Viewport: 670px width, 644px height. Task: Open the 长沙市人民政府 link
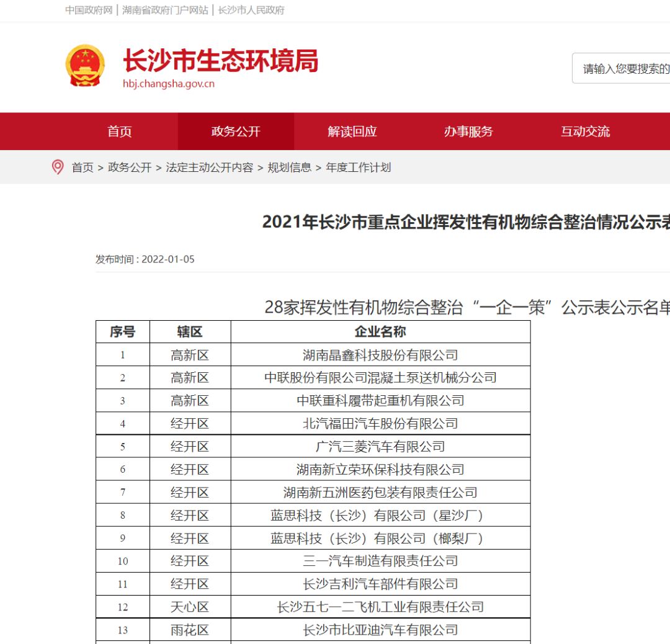251,10
